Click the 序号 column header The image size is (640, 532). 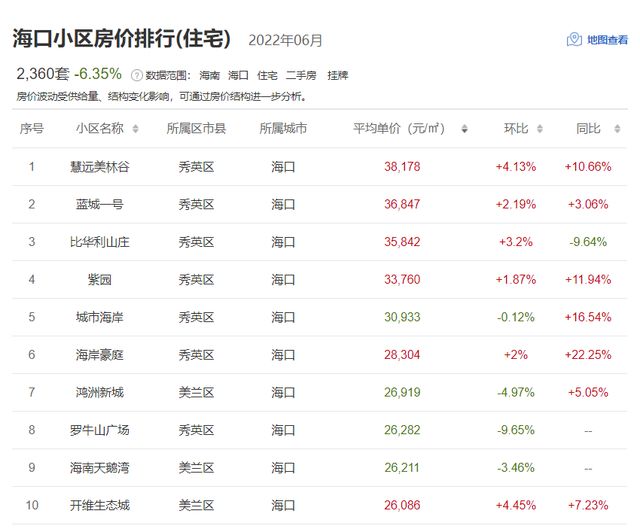point(32,129)
